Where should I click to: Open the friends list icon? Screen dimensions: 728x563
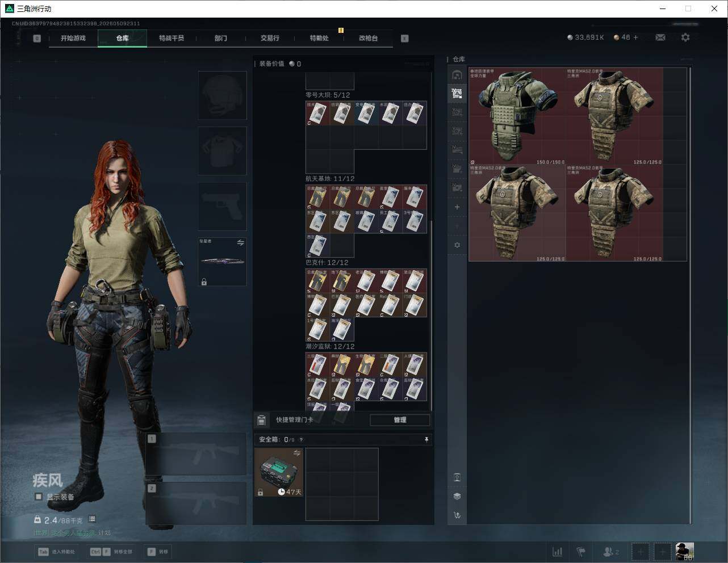(x=610, y=552)
